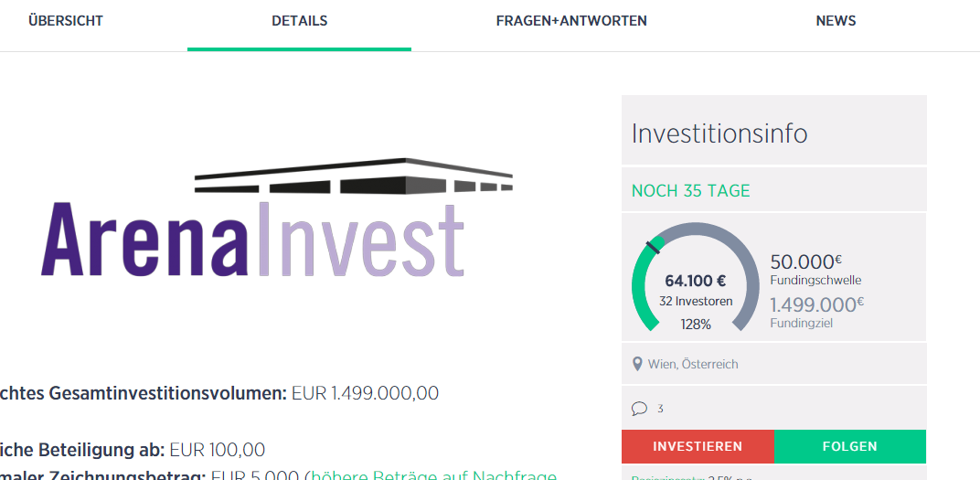Viewport: 980px width, 480px height.
Task: Click the speech bubble comments icon
Action: coord(639,409)
